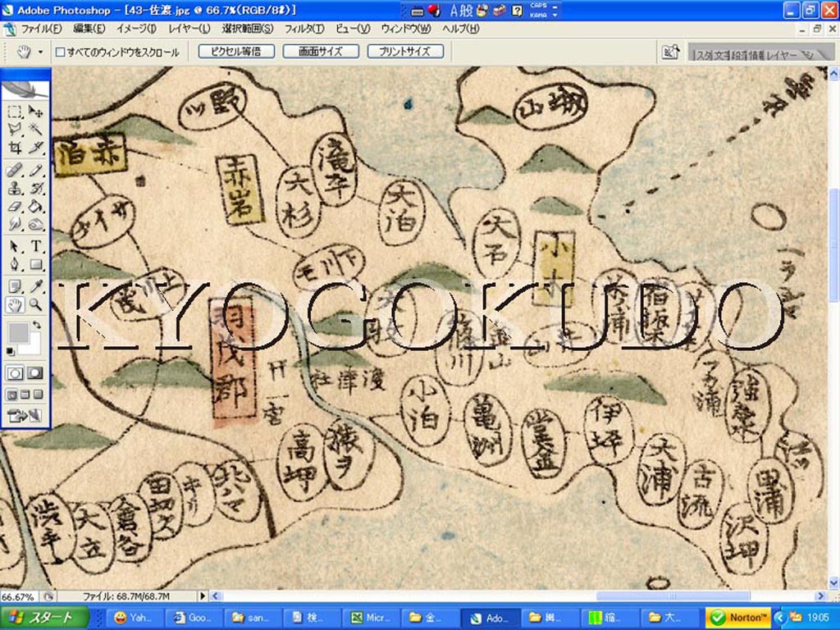Open the スタート button
This screenshot has width=840, height=630.
coord(44,618)
